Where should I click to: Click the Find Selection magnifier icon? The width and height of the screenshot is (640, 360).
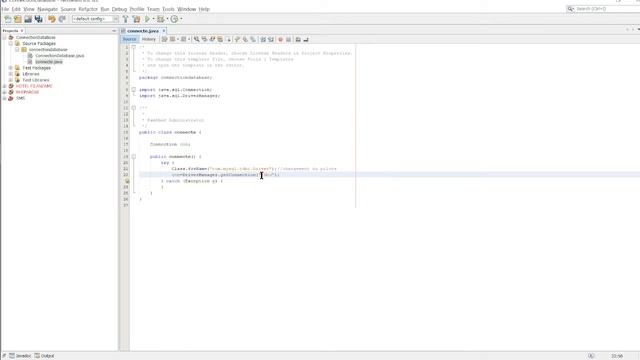pos(196,39)
